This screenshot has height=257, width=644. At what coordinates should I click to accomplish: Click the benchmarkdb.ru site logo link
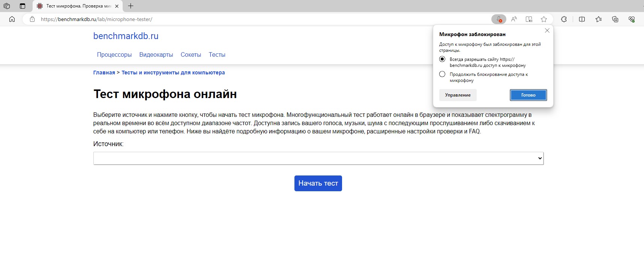(x=126, y=36)
